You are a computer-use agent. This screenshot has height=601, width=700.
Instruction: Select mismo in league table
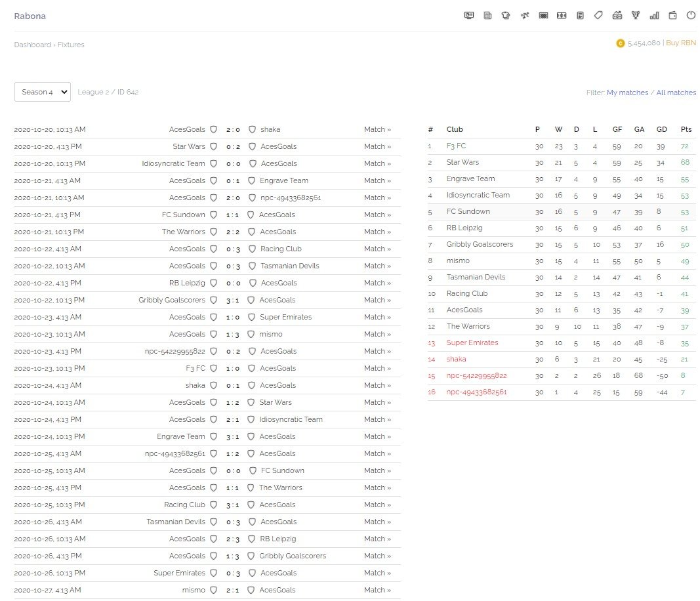[x=458, y=260]
